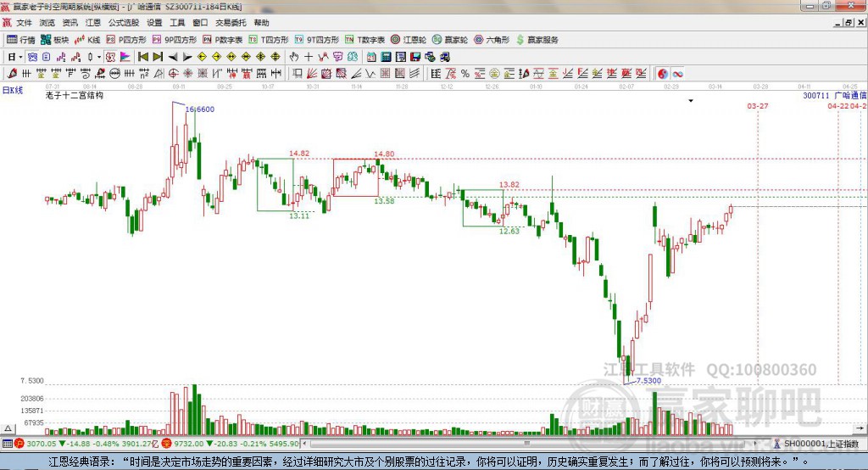Image resolution: width=868 pixels, height=470 pixels.
Task: Open the 资讯 menu
Action: pyautogui.click(x=70, y=23)
